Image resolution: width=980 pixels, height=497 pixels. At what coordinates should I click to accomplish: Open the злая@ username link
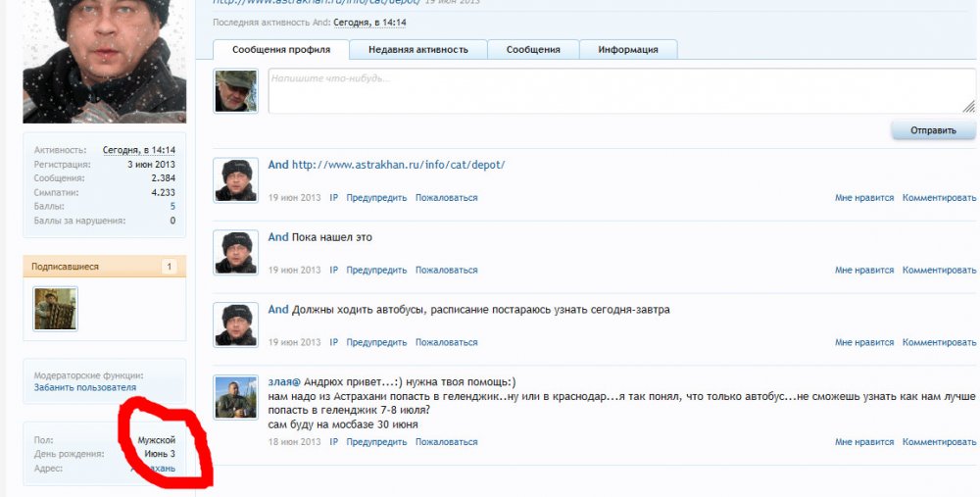(284, 381)
